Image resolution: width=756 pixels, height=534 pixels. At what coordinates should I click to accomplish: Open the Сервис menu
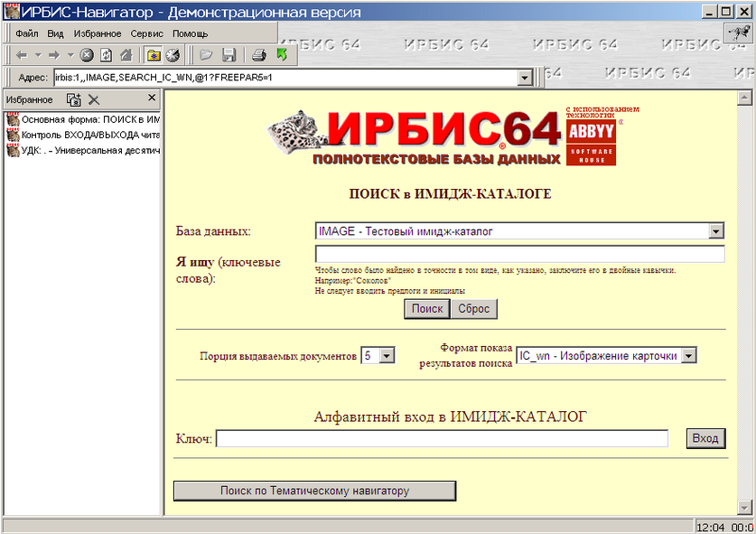[x=146, y=33]
